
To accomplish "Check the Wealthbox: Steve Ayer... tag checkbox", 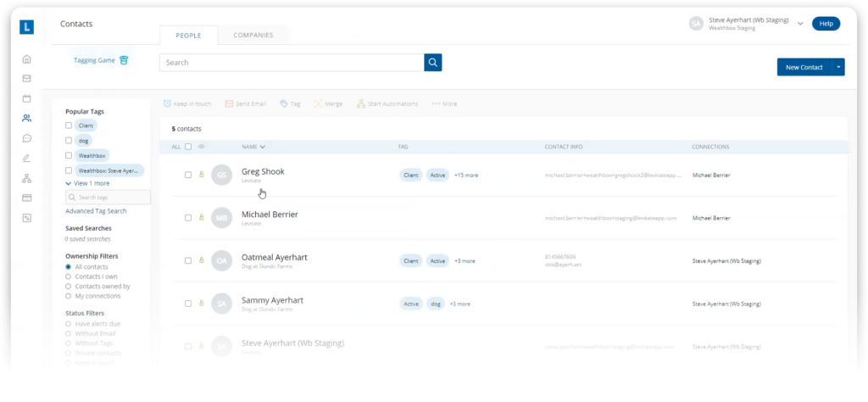I will tap(69, 170).
